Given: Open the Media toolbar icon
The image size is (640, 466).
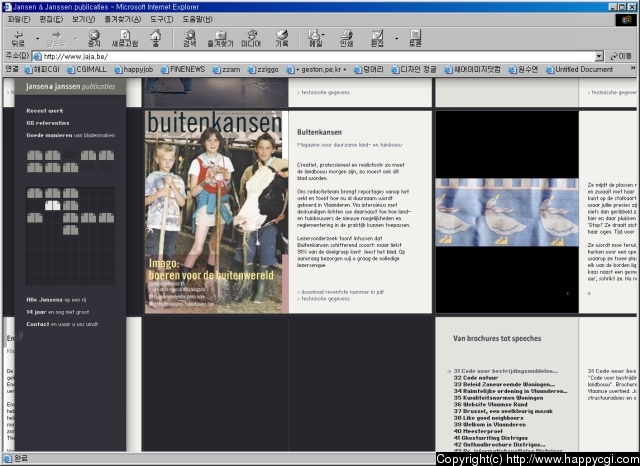Looking at the screenshot, I should click(251, 38).
